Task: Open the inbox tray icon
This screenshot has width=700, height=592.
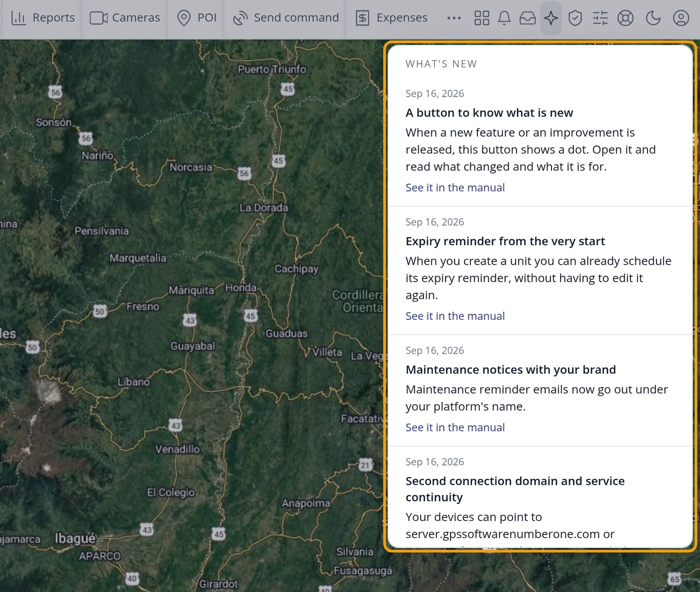Action: [527, 18]
